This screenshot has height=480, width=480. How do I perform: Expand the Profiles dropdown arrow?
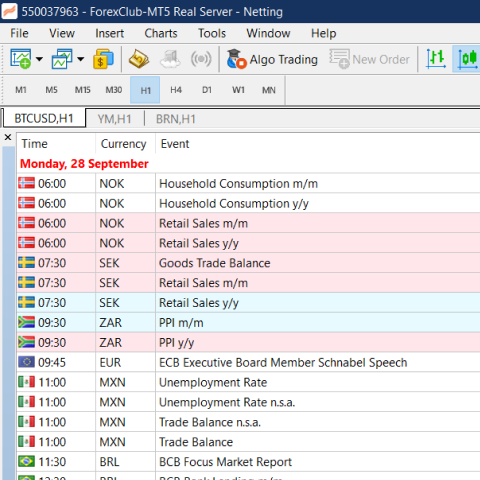pos(81,59)
